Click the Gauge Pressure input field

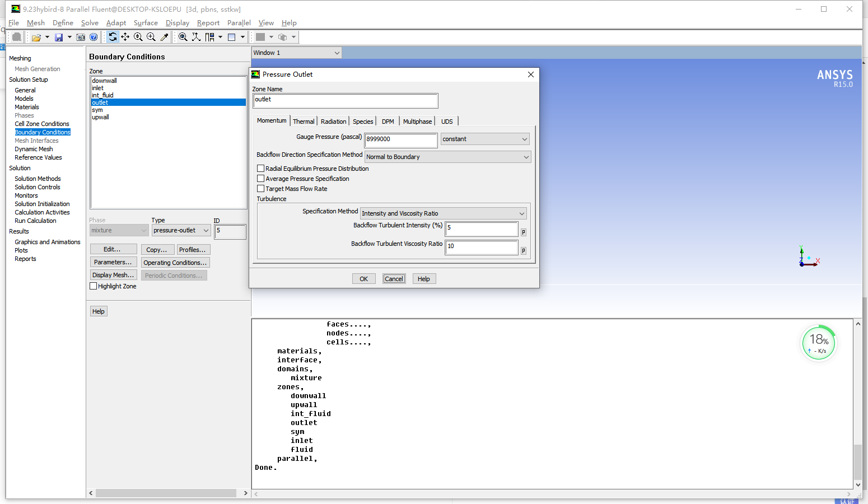(x=400, y=139)
